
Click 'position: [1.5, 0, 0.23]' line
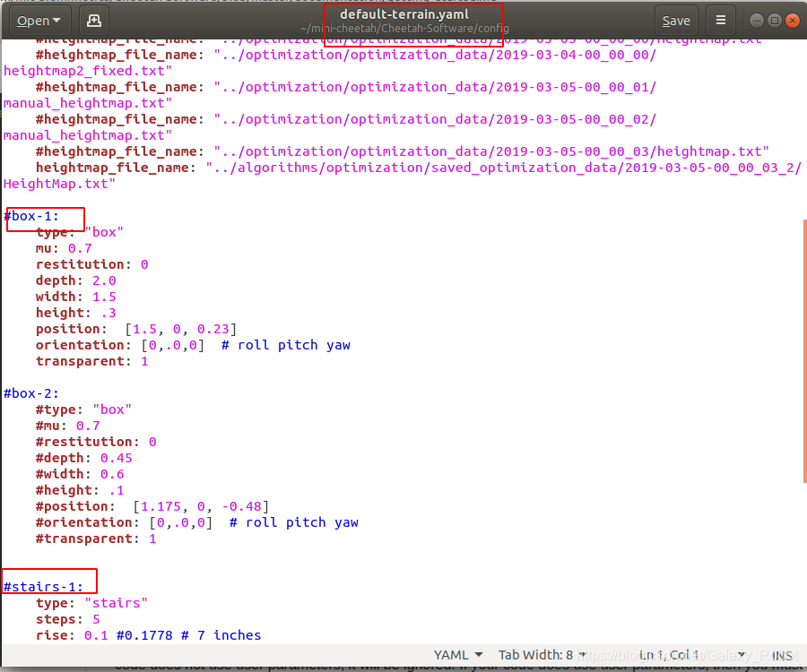pyautogui.click(x=136, y=329)
